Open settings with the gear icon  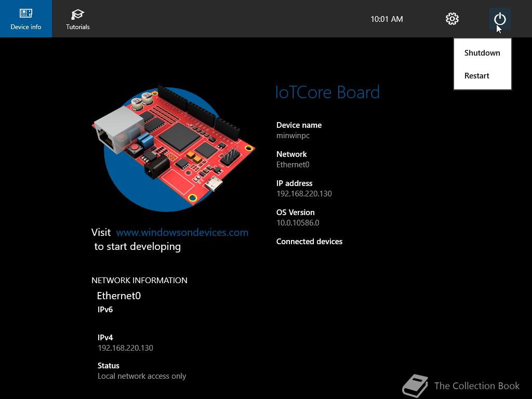[452, 19]
